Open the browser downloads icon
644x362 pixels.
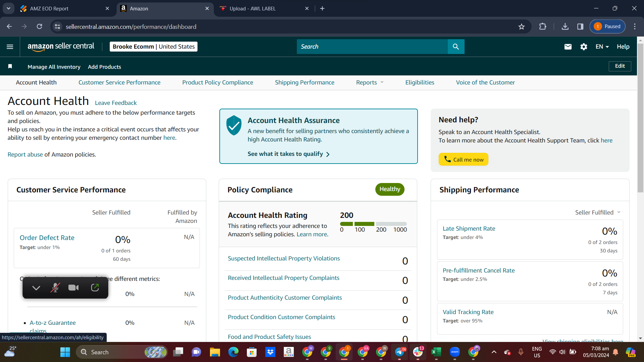[565, 26]
